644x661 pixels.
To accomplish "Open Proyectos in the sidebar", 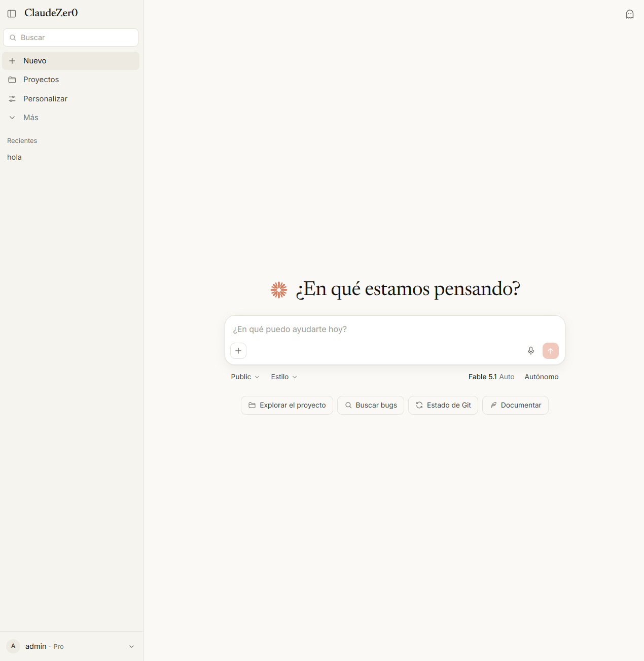I will pos(71,80).
